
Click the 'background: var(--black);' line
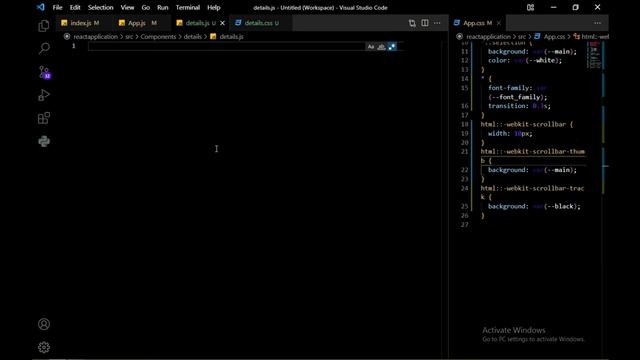pyautogui.click(x=533, y=207)
